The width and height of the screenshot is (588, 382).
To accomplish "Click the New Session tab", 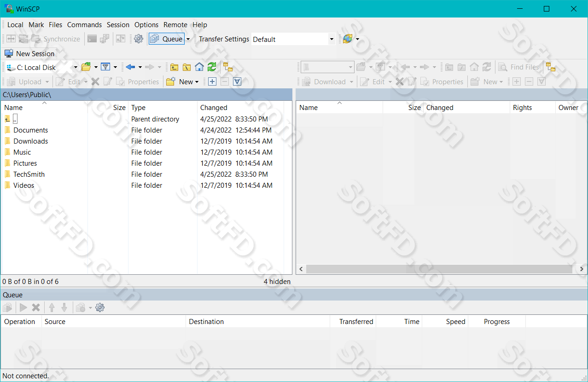I will [x=29, y=53].
